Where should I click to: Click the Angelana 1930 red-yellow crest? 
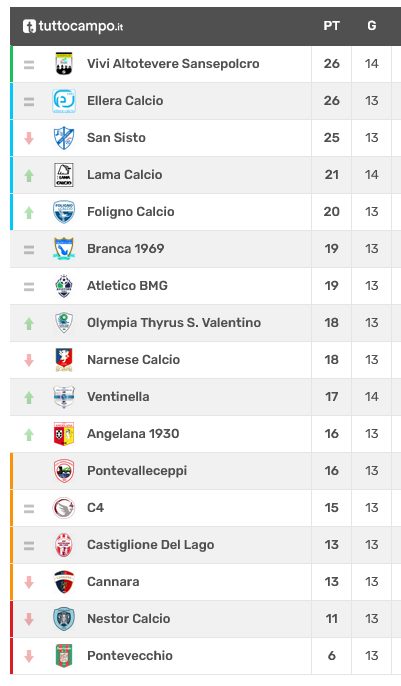tap(64, 434)
